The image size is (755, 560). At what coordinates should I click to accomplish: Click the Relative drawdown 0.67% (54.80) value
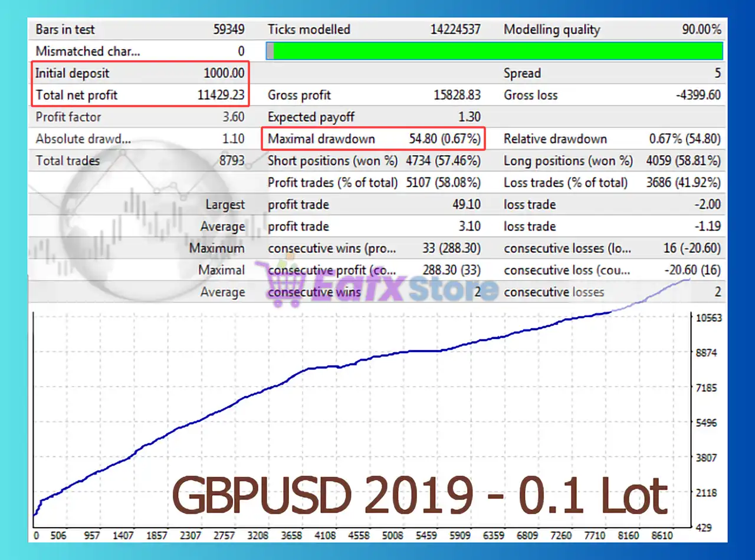tap(684, 139)
